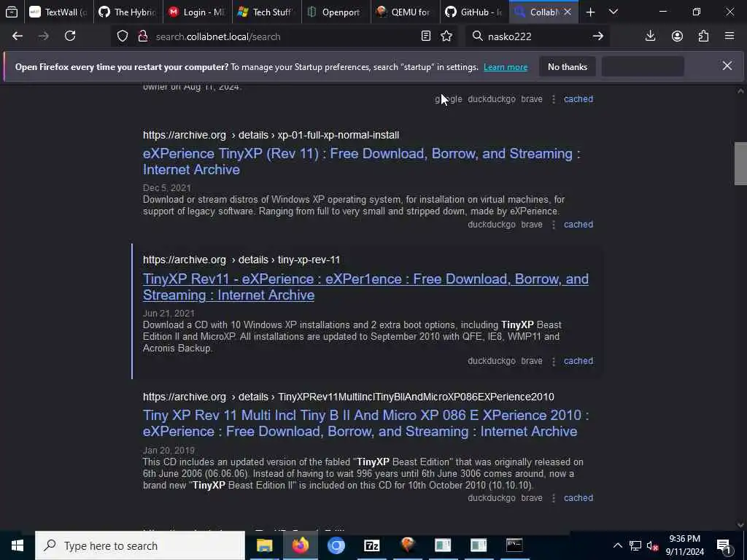
Task: Open options dots for tiny-xp-rev-11 result
Action: [553, 361]
